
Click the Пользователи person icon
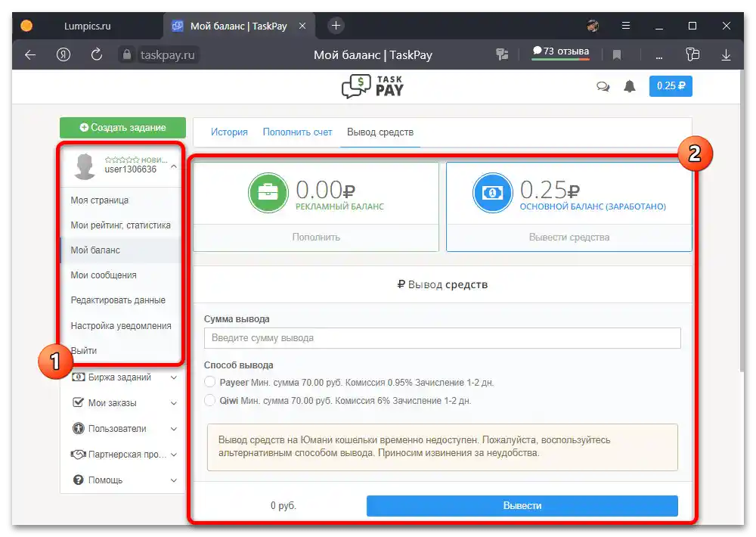(x=78, y=428)
